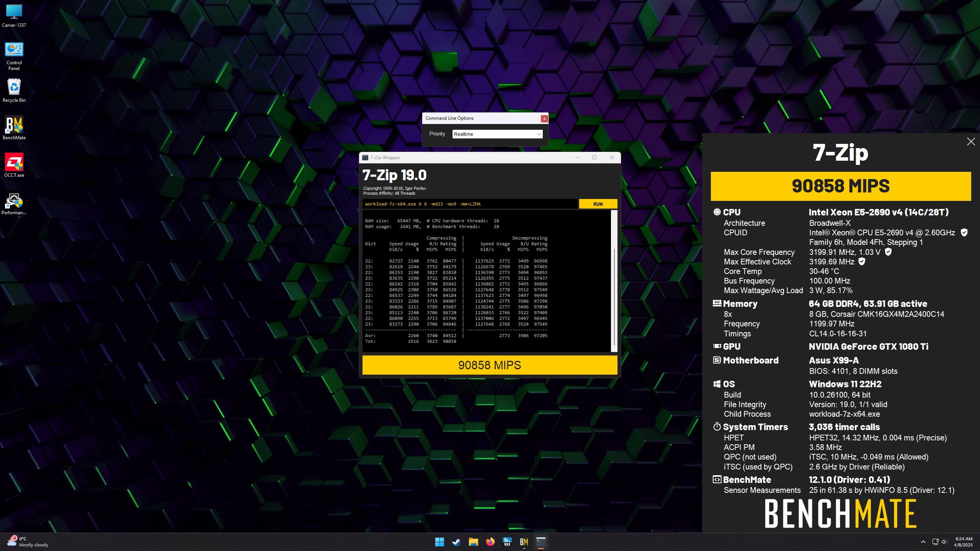Click the workload-7z-x64.exe Child Process value
Viewport: 980px width, 551px height.
[x=844, y=414]
